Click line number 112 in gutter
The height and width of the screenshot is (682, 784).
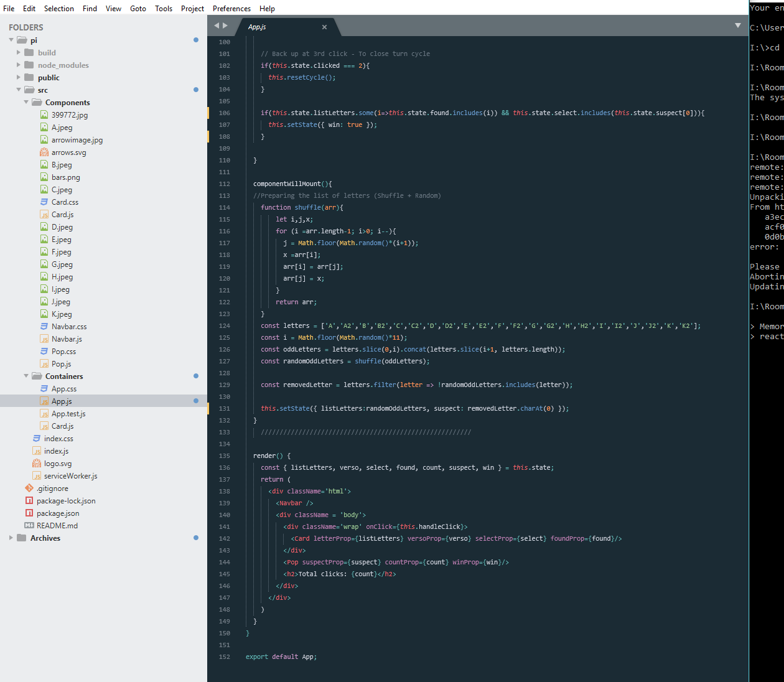click(x=224, y=184)
